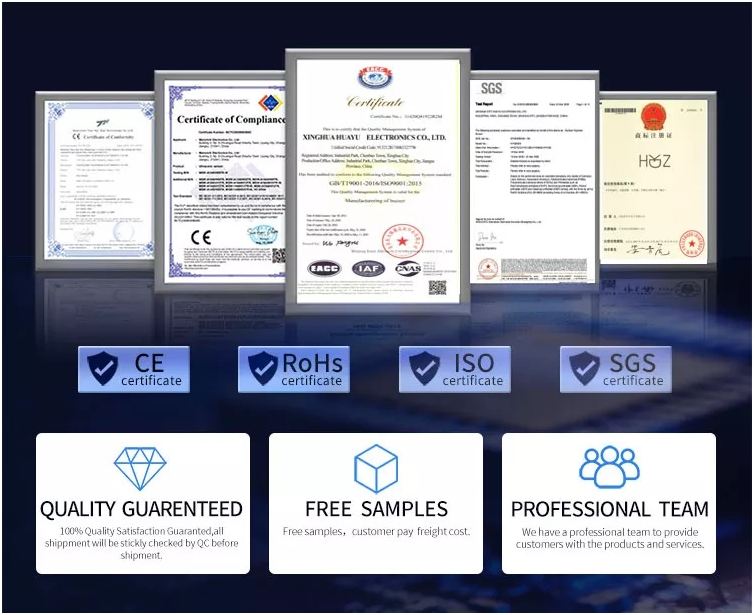Click the 'PROFESSIONAL TEAM' heading
755x615 pixels.
610,509
